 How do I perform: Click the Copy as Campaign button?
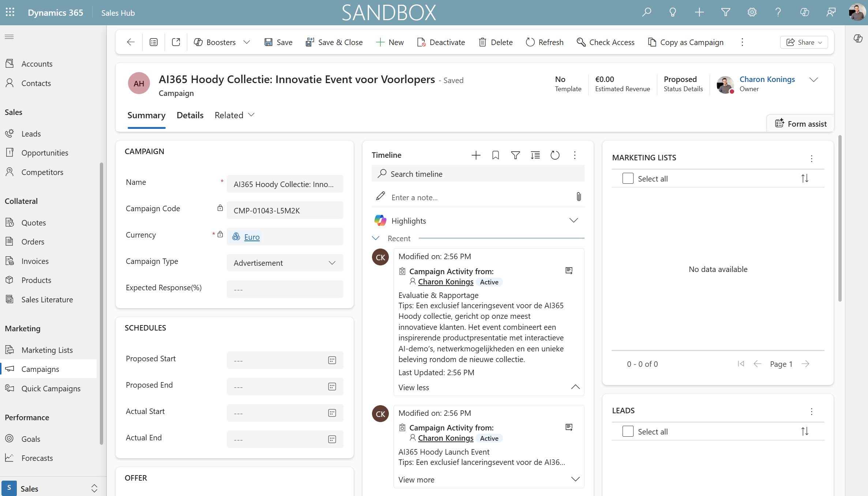pos(685,42)
